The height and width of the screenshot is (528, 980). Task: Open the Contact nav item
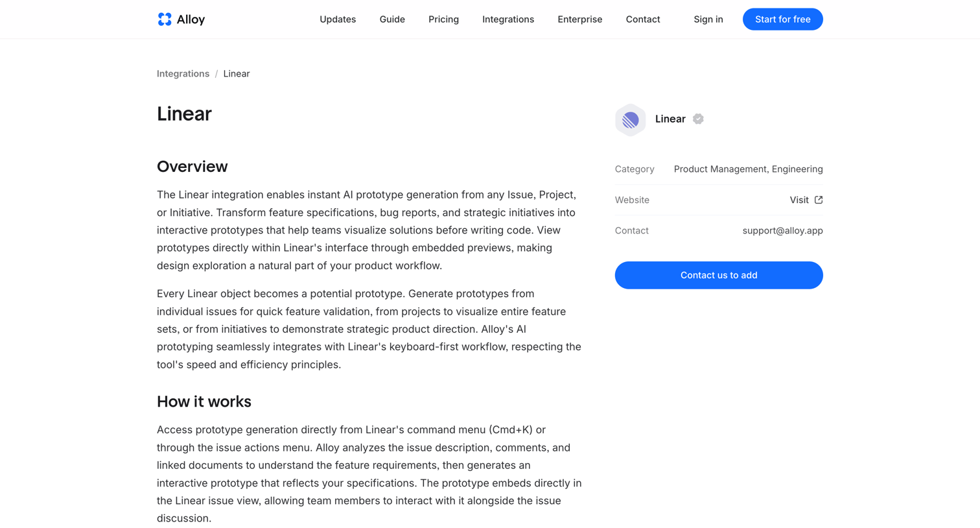643,19
